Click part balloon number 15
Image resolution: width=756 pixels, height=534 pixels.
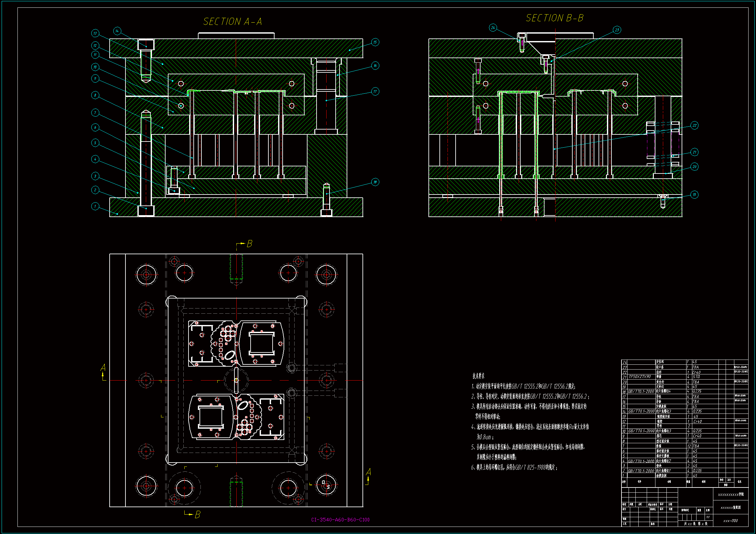coord(375,42)
